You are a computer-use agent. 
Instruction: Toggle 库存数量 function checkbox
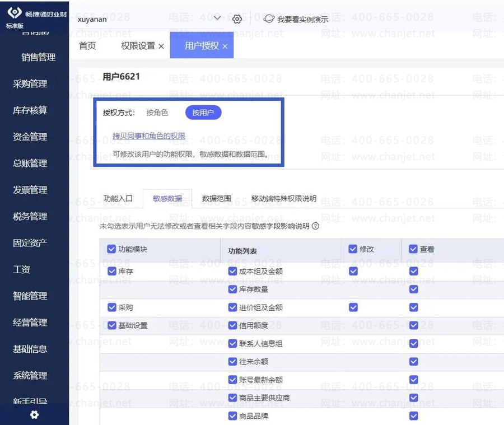coord(233,289)
